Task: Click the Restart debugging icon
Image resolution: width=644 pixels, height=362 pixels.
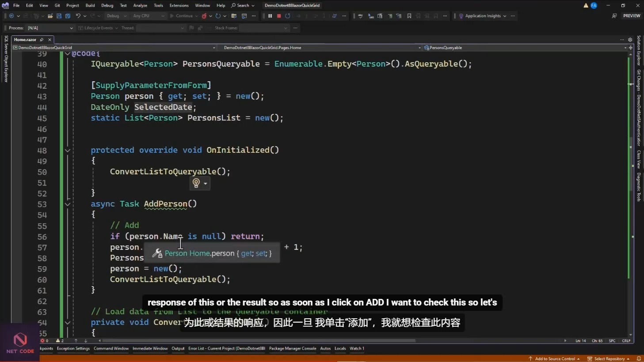Action: pos(288,16)
